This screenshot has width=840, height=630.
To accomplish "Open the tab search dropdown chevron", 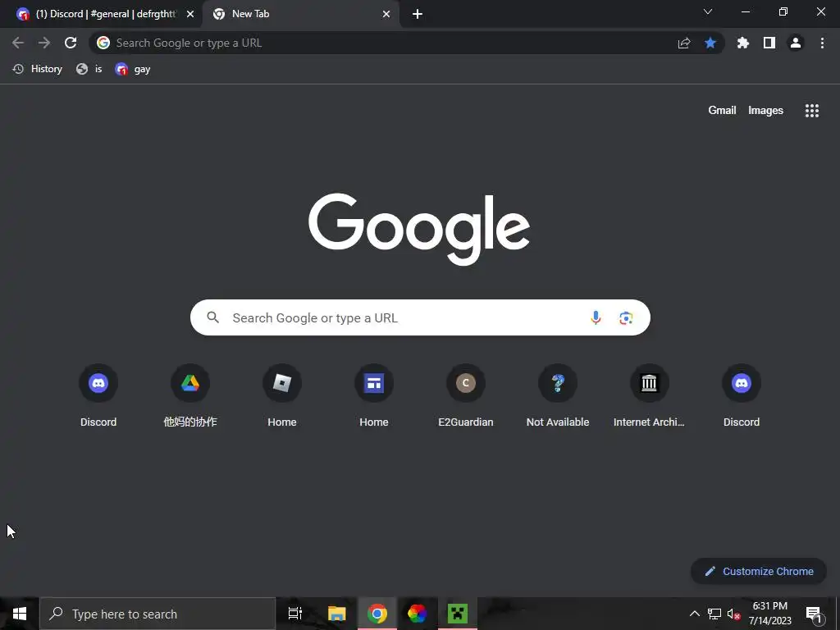I will (708, 11).
